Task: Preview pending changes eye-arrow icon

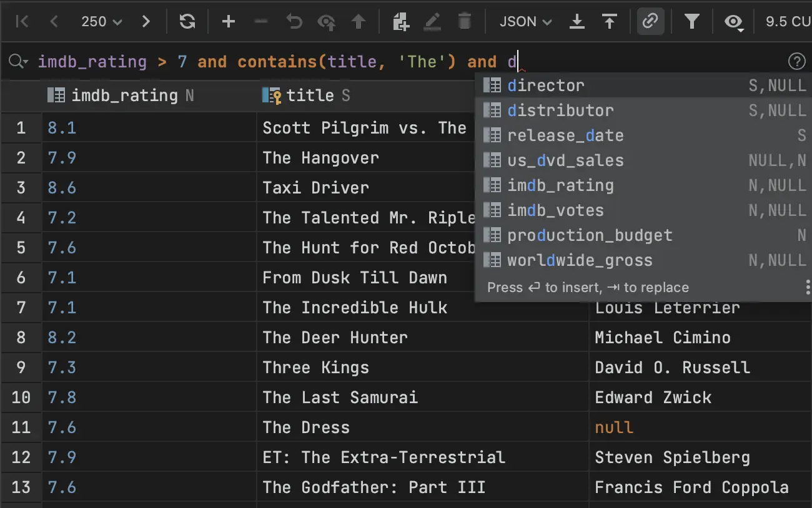Action: (326, 22)
